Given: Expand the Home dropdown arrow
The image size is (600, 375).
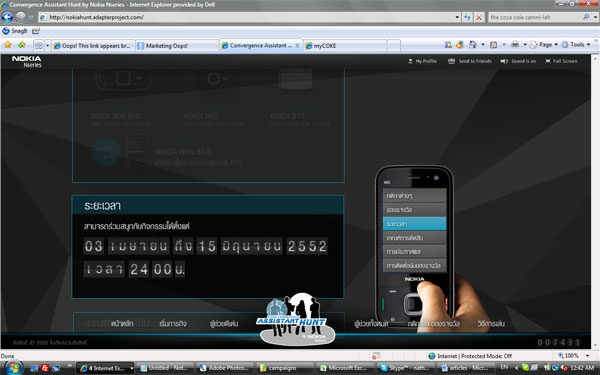Looking at the screenshot, I should 483,45.
